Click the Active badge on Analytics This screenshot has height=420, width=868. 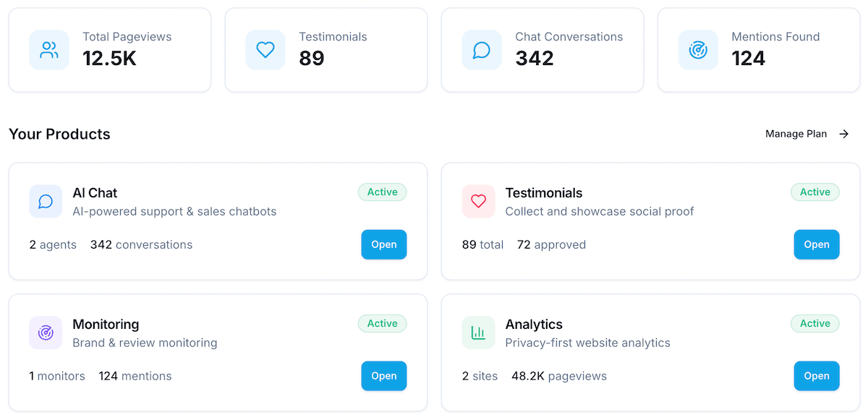[814, 323]
